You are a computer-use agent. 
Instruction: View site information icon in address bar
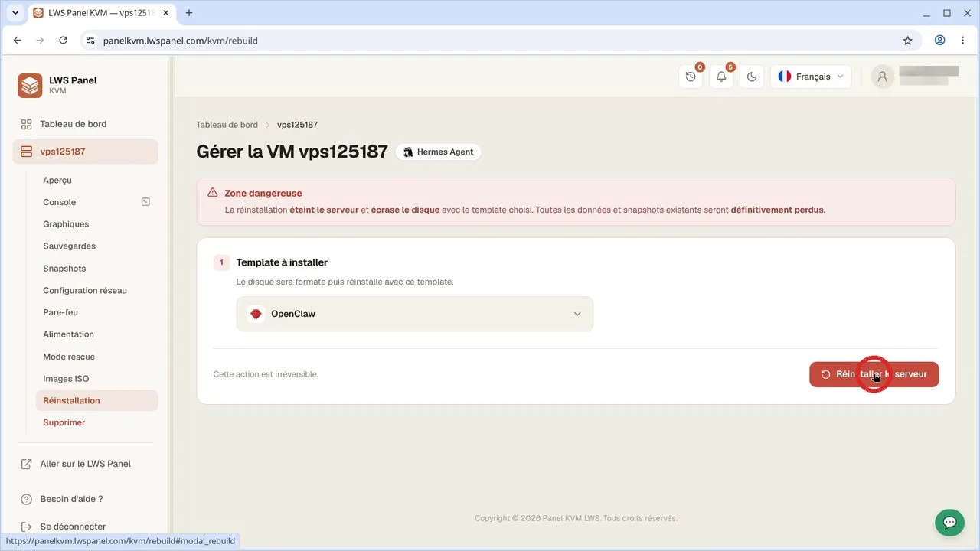pyautogui.click(x=90, y=41)
